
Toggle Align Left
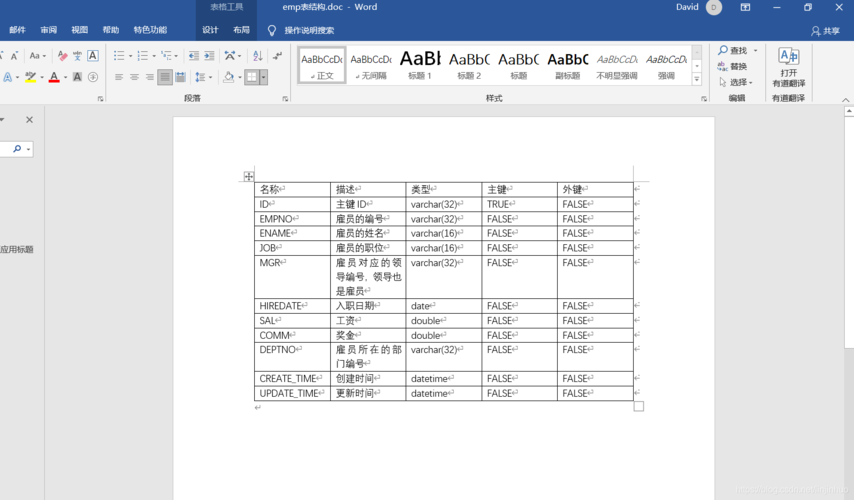119,77
